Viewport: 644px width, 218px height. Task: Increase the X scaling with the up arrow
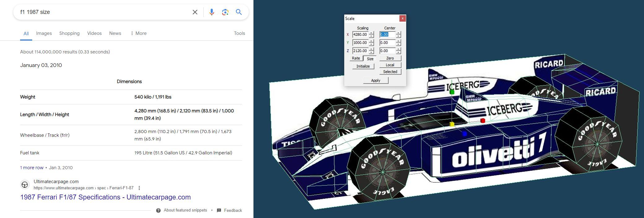(371, 33)
